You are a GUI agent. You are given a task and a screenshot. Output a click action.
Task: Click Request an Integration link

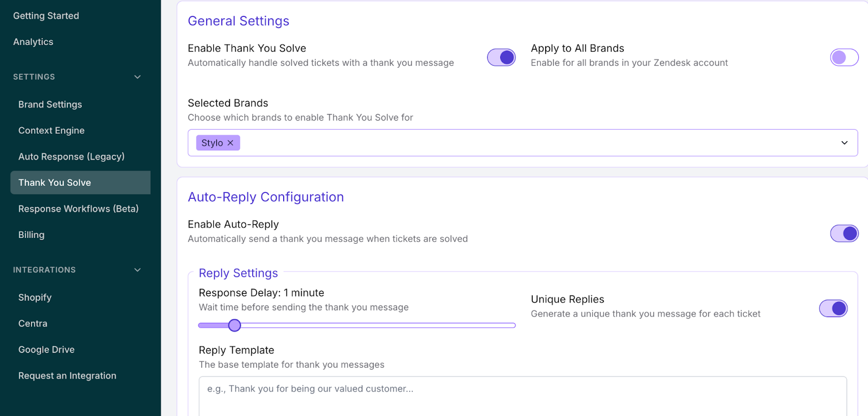coord(67,376)
